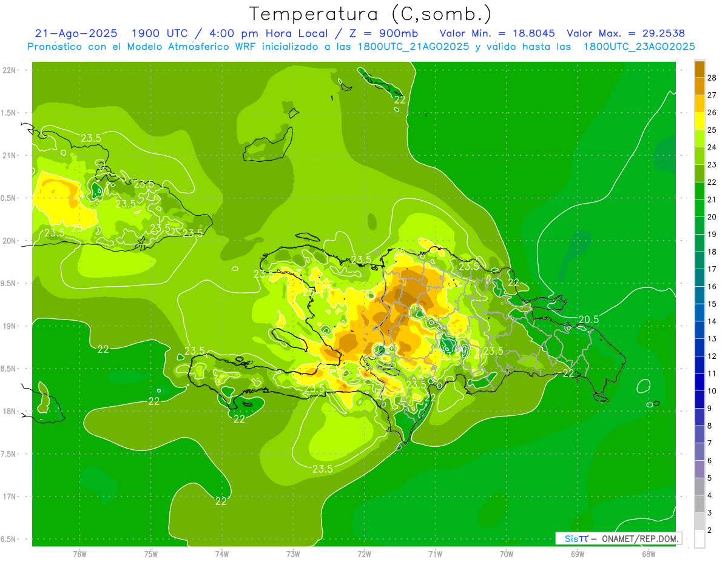This screenshot has width=728, height=562.
Task: Click the 22N latitude axis label
Action: pos(10,70)
